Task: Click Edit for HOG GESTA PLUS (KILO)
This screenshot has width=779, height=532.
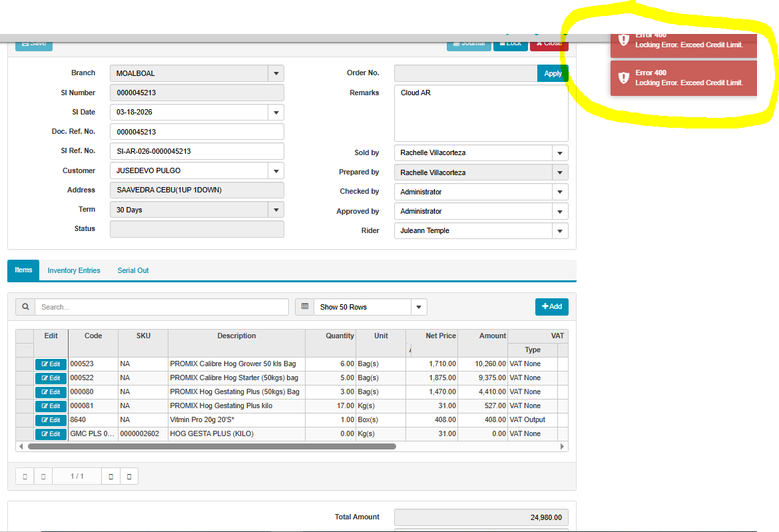Action: point(51,434)
